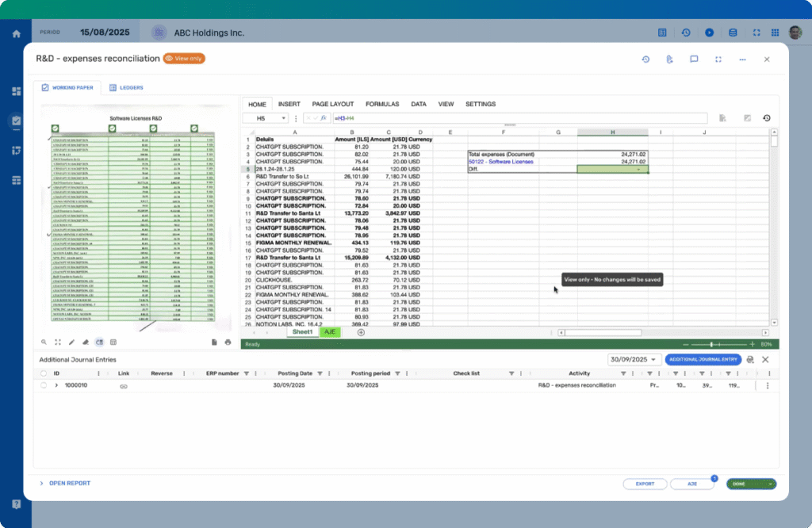812x528 pixels.
Task: Select the magnifier zoom tool under preview
Action: [44, 342]
